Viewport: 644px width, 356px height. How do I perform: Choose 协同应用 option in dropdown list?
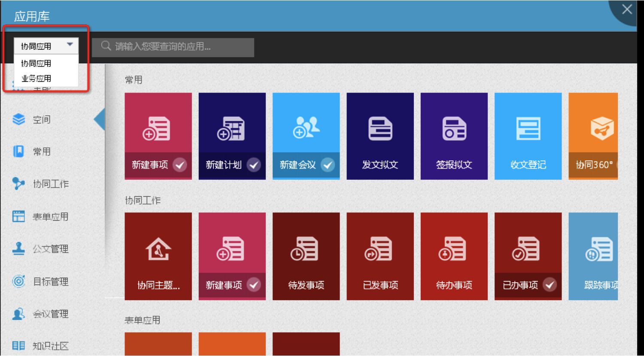click(36, 63)
